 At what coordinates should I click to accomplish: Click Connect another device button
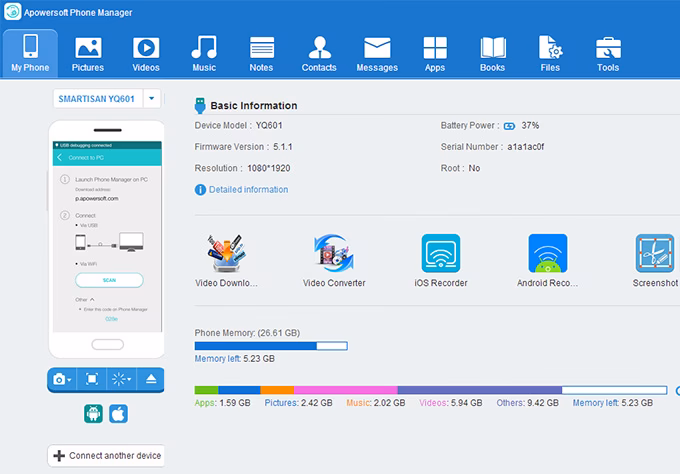[x=106, y=455]
